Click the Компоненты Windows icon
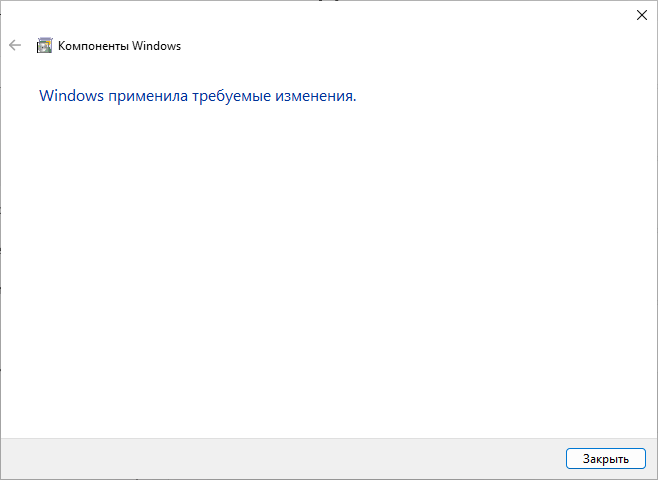 (x=44, y=45)
